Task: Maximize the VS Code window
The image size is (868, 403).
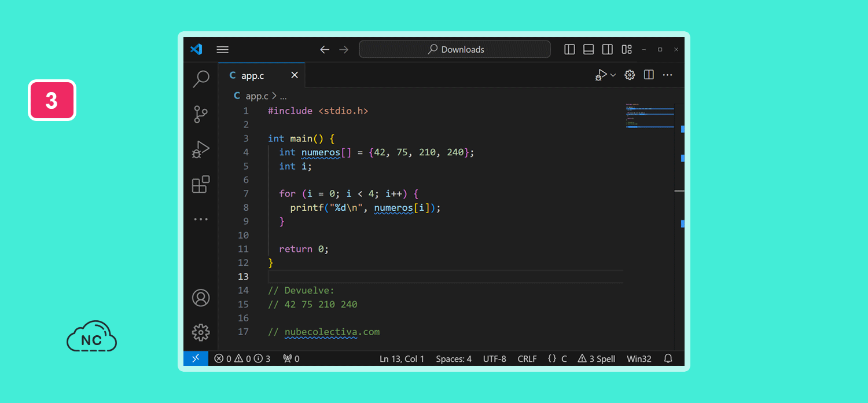Action: [660, 49]
